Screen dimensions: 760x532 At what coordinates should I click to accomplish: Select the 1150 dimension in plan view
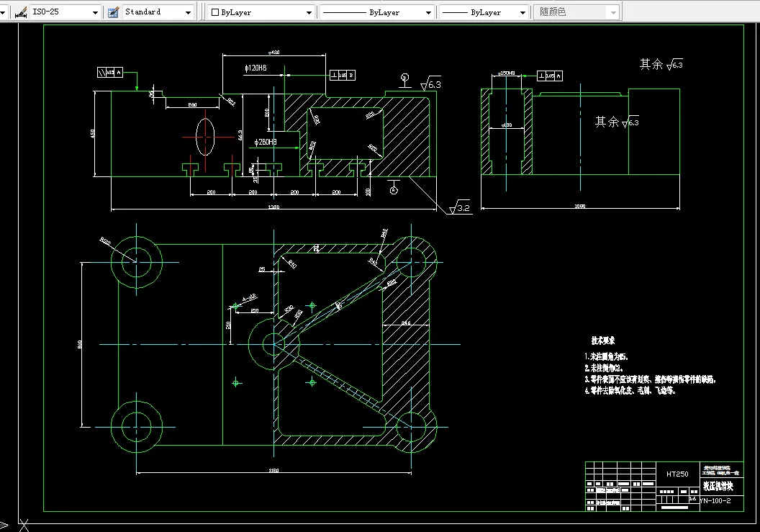pyautogui.click(x=274, y=470)
